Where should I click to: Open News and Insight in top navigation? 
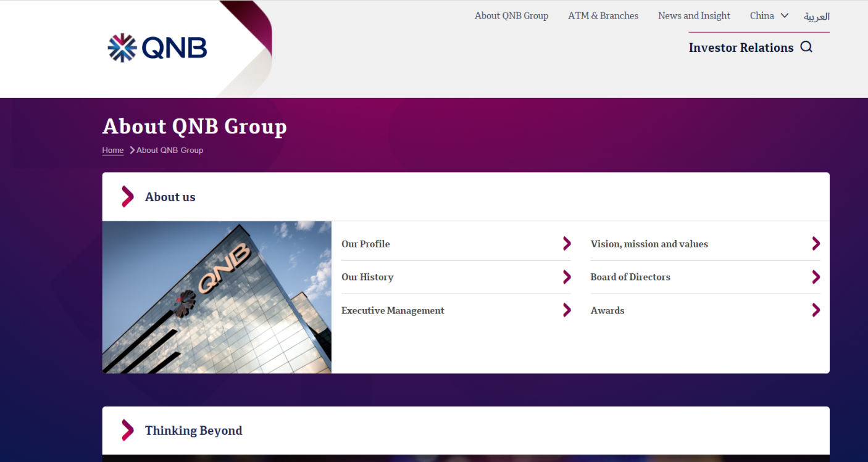pyautogui.click(x=694, y=16)
